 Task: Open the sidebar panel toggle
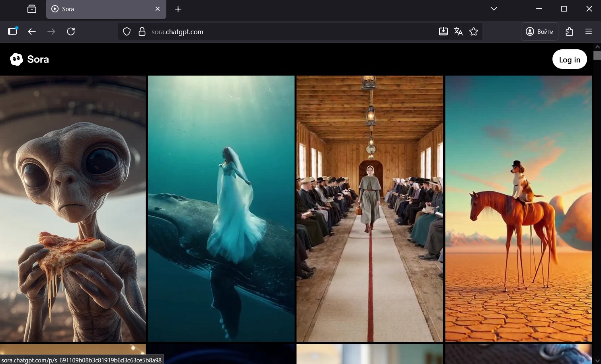pos(13,31)
